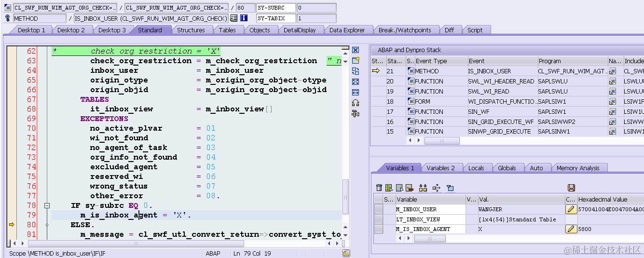The width and height of the screenshot is (644, 258).
Task: Click event type icon for stack level 18 FORM
Action: click(411, 101)
